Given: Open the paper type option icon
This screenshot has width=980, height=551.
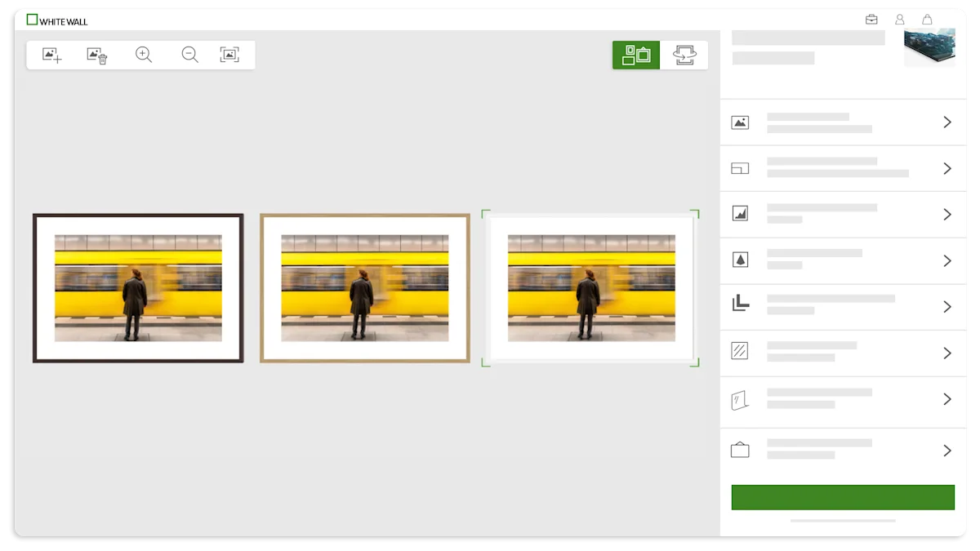Looking at the screenshot, I should (740, 214).
